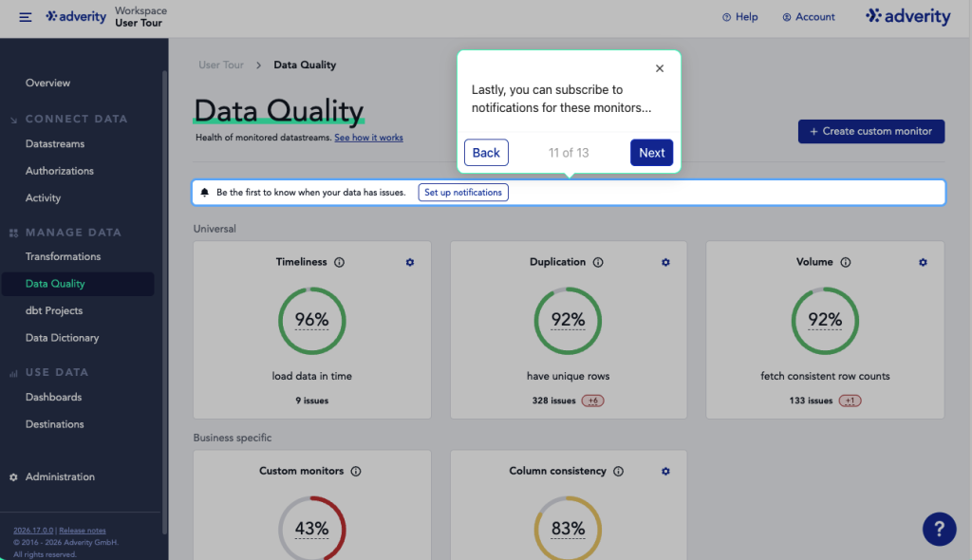
Task: Click the Connect Data arrow icon
Action: click(13, 120)
